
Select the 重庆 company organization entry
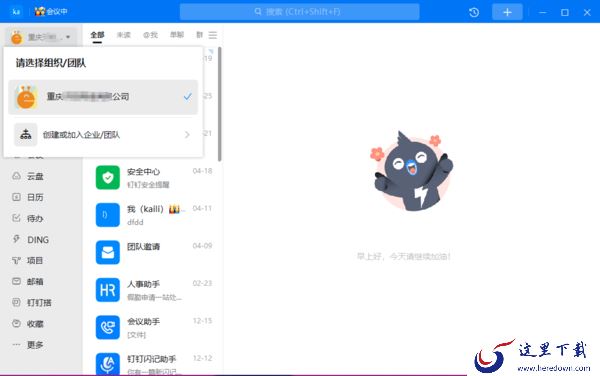103,97
